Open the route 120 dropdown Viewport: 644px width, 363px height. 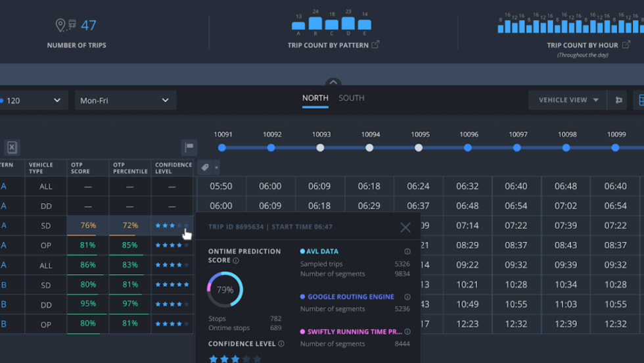coord(32,101)
